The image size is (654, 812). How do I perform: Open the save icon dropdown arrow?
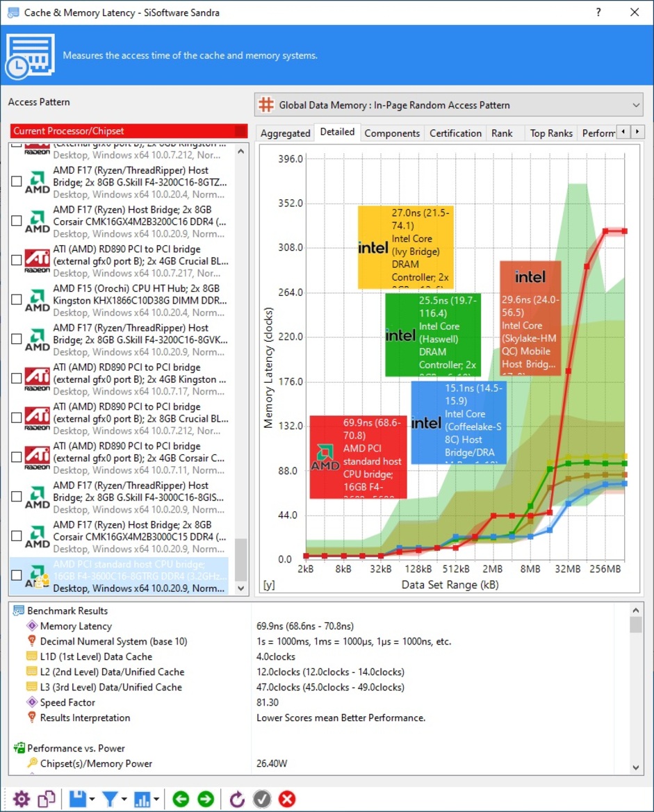pos(92,799)
